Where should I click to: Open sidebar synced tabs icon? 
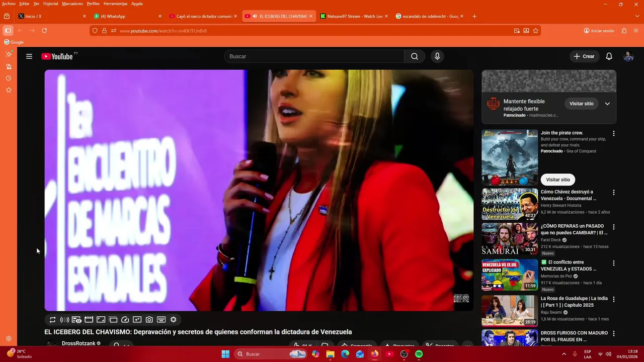tap(9, 66)
